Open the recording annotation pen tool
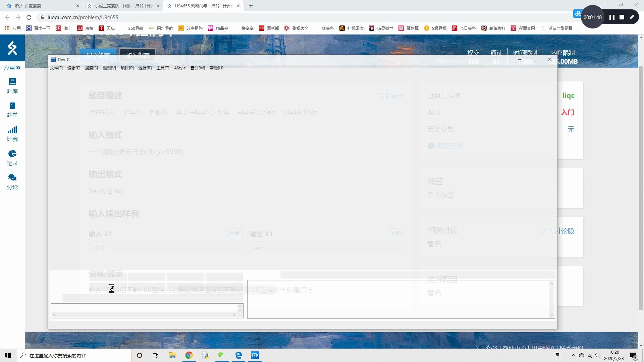 632,17
